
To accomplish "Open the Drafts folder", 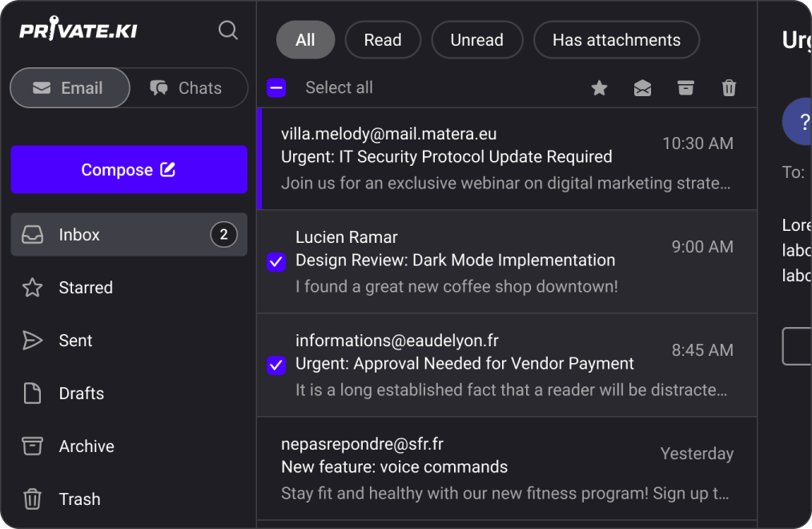I will (81, 394).
